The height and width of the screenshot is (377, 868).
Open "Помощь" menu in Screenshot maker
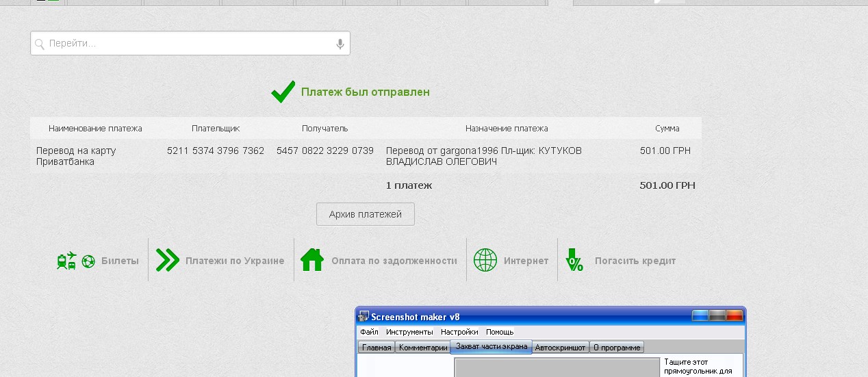[500, 332]
